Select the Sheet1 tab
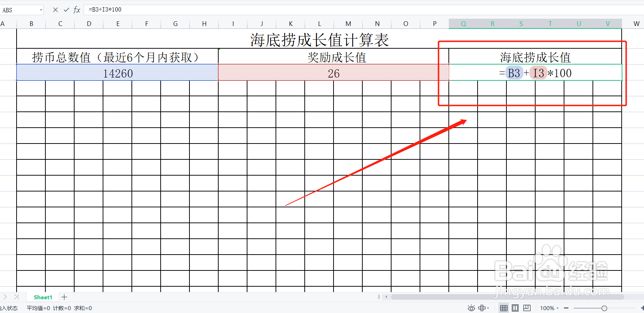Image resolution: width=644 pixels, height=313 pixels. click(x=43, y=297)
